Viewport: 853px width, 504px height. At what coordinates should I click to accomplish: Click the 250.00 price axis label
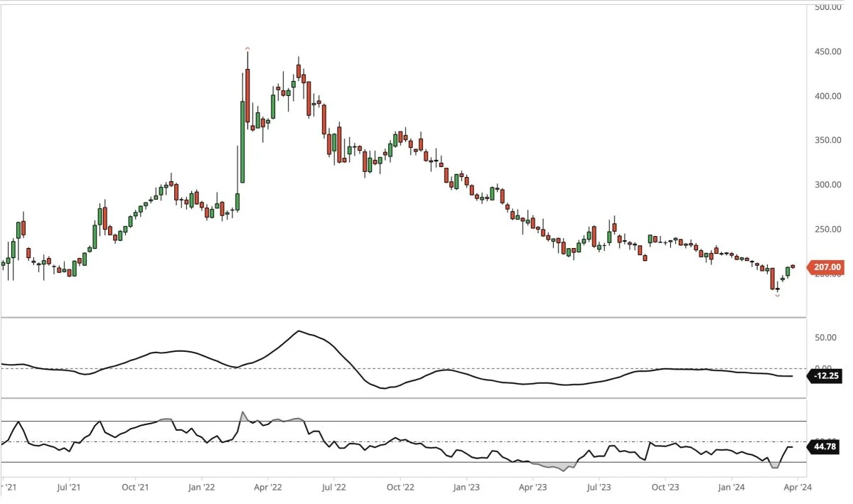click(828, 230)
